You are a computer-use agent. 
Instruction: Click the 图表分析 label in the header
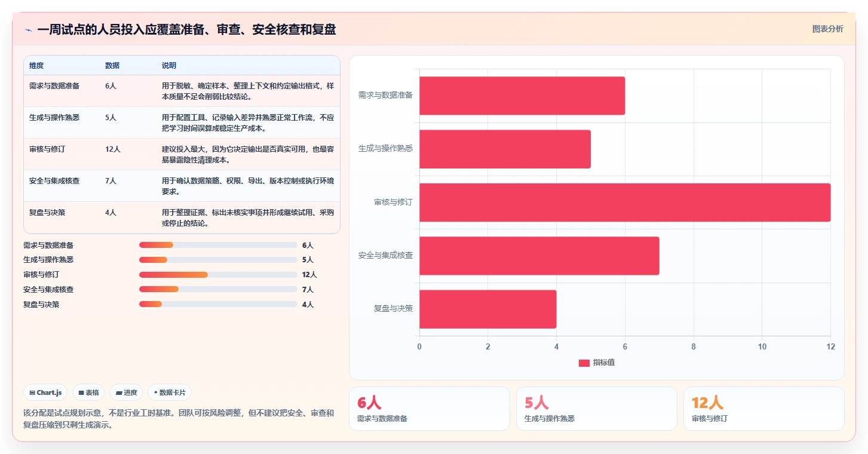pyautogui.click(x=827, y=29)
